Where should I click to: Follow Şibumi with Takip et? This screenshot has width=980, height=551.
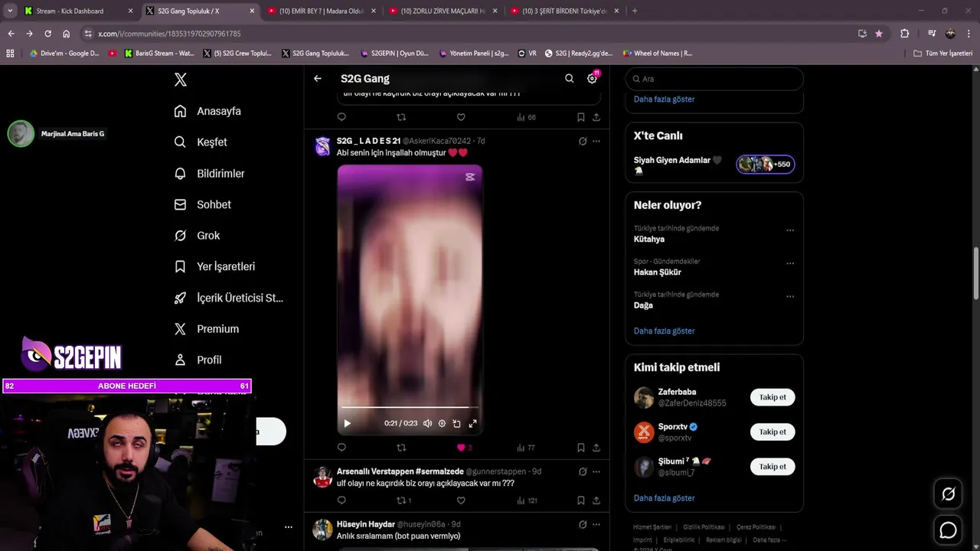(773, 467)
